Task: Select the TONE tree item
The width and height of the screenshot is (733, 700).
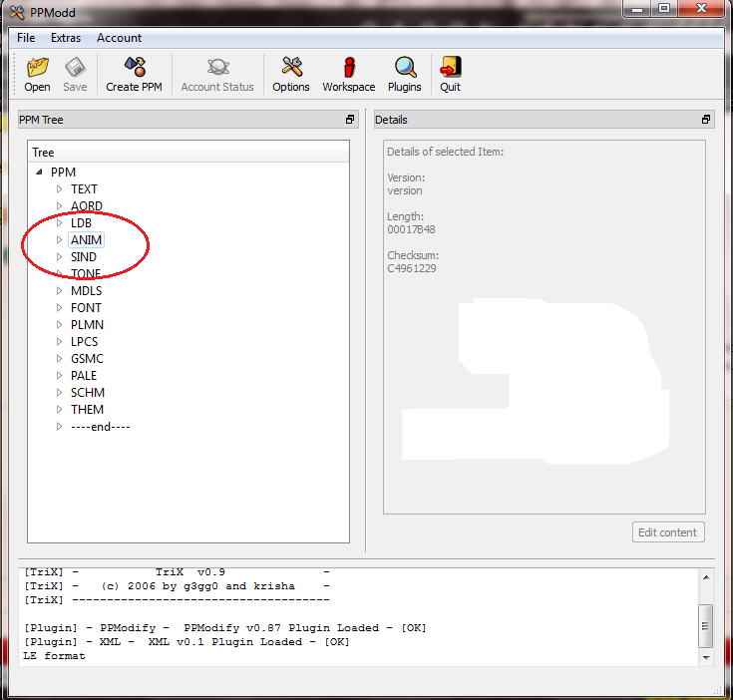Action: point(86,274)
